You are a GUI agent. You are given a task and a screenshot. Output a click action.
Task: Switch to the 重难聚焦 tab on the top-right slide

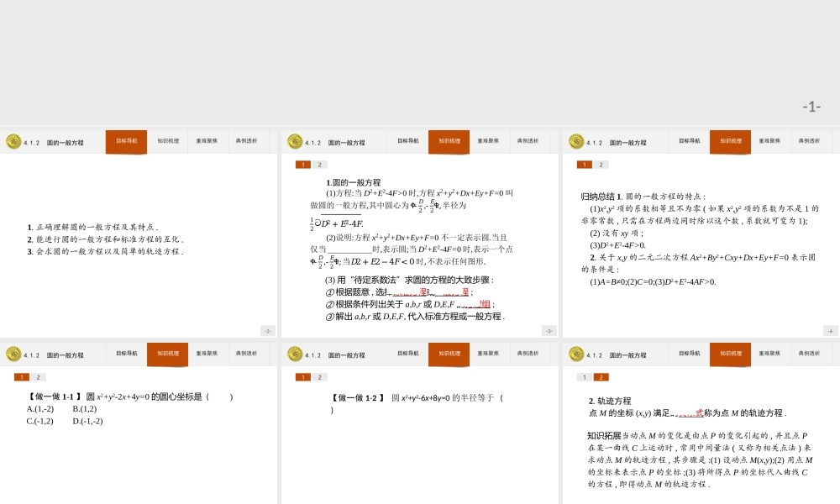pyautogui.click(x=769, y=141)
